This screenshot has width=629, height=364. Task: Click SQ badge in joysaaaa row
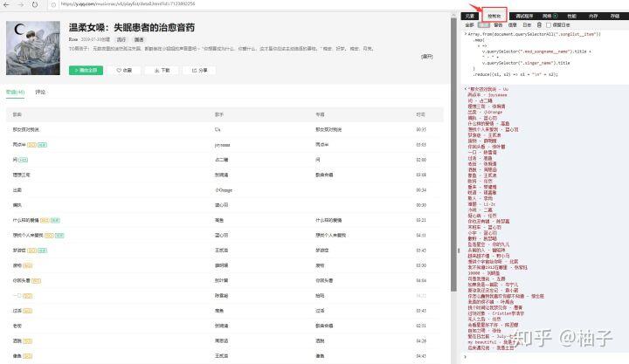click(x=31, y=145)
